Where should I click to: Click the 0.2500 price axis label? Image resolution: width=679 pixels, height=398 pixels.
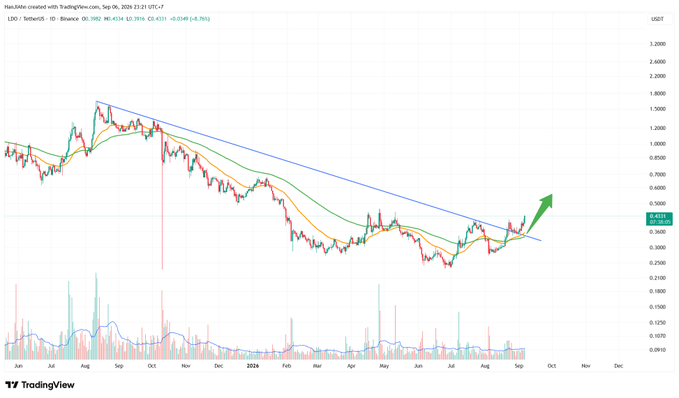[x=657, y=263]
